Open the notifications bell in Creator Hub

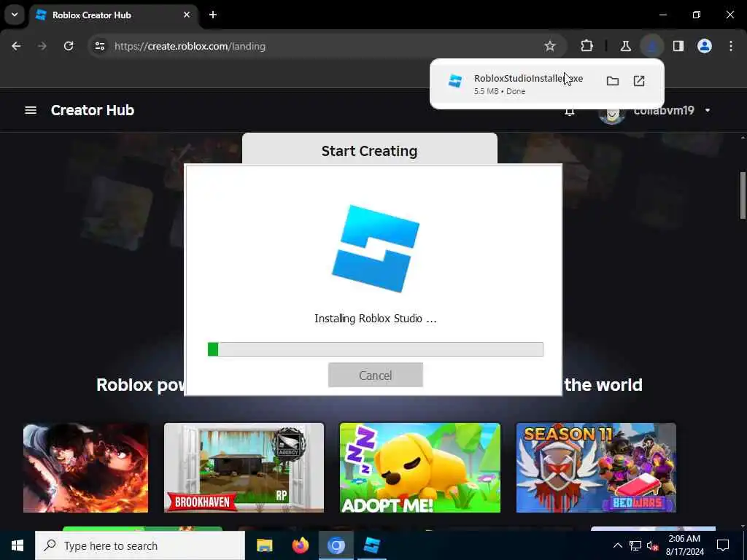(569, 111)
